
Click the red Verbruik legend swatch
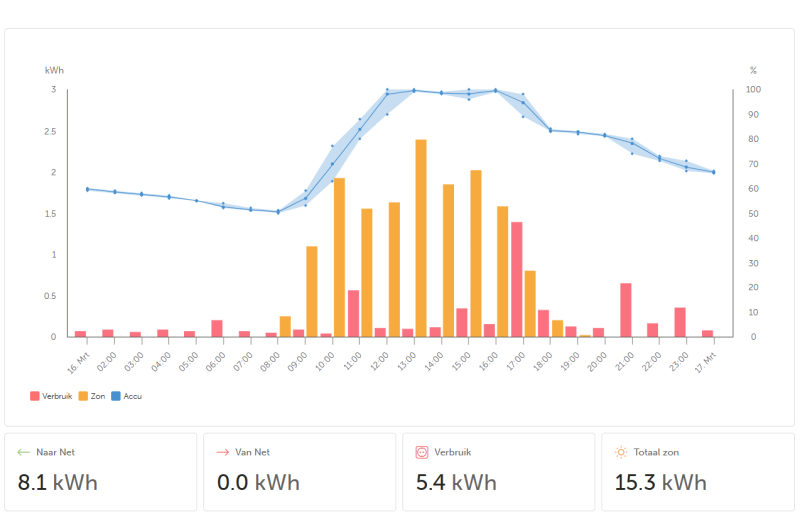click(35, 396)
